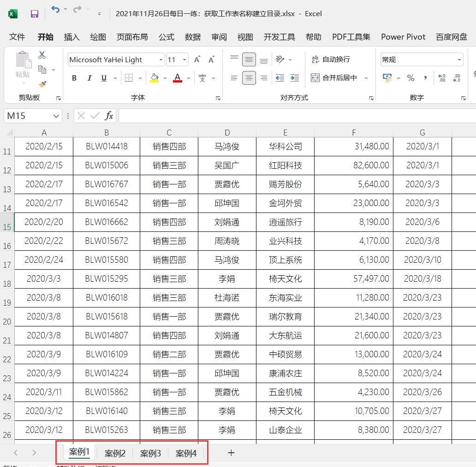Click the Paste (粘贴) button
Screen dimensions: 476x467
23,67
